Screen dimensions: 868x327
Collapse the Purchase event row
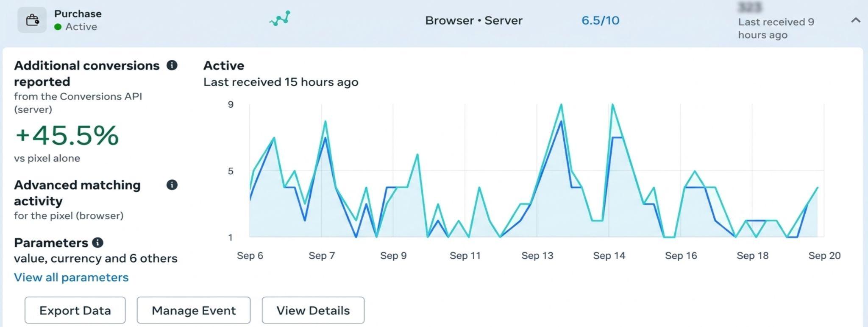pyautogui.click(x=856, y=20)
